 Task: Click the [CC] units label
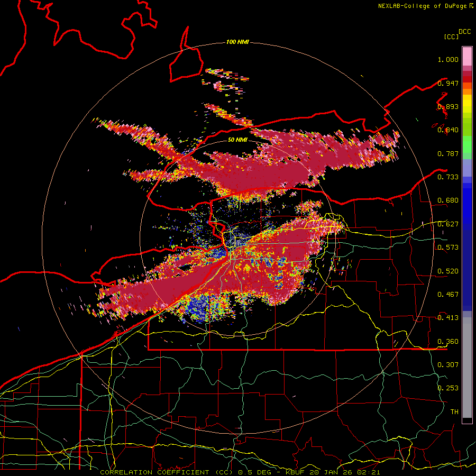(x=452, y=36)
